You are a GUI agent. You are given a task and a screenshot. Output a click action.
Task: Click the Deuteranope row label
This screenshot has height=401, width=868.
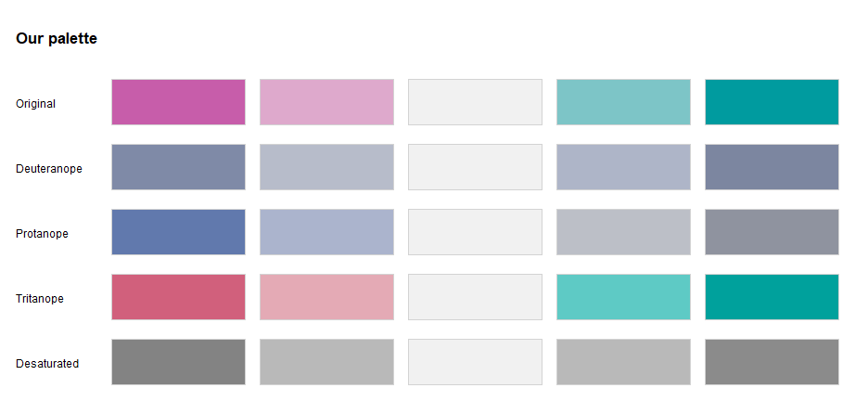coord(49,169)
